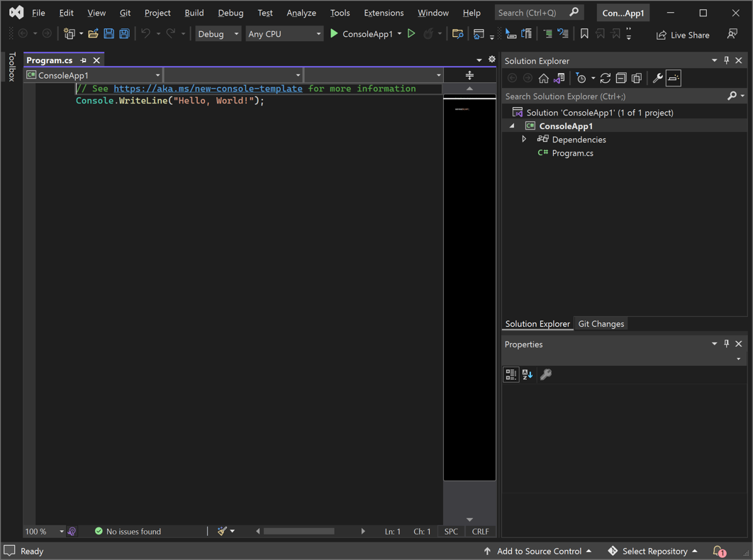
Task: Open the File menu
Action: click(x=38, y=13)
